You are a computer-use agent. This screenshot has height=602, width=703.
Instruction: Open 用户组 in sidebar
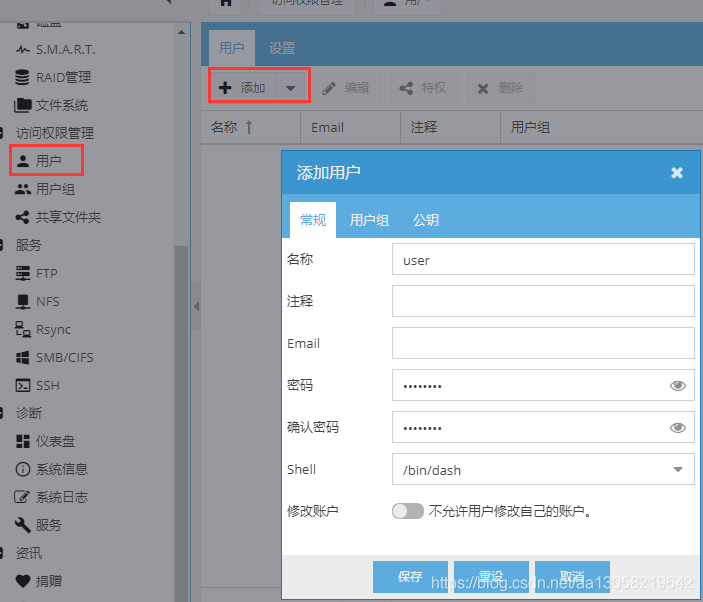[55, 189]
